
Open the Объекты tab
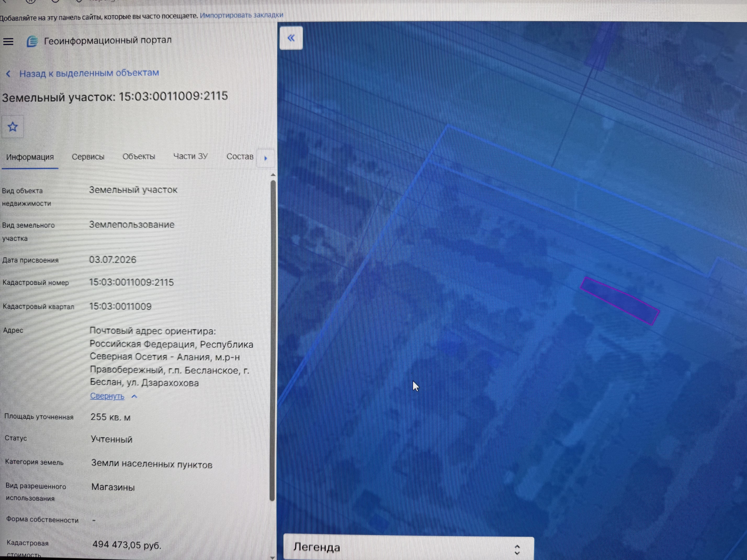pyautogui.click(x=139, y=156)
